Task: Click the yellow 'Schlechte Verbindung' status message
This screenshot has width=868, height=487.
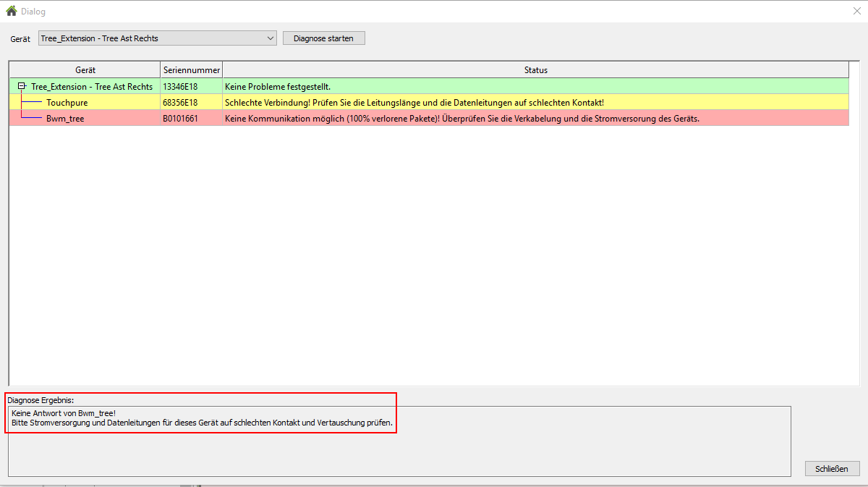Action: pos(414,103)
